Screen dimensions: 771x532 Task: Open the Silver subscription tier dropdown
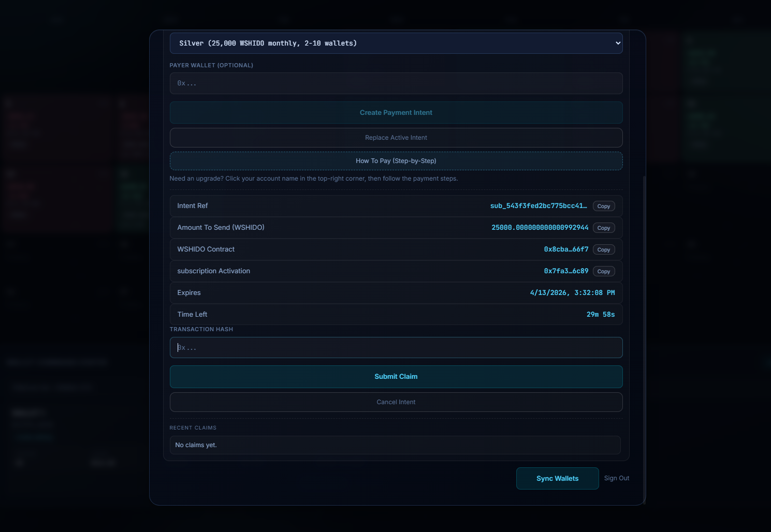click(x=396, y=43)
